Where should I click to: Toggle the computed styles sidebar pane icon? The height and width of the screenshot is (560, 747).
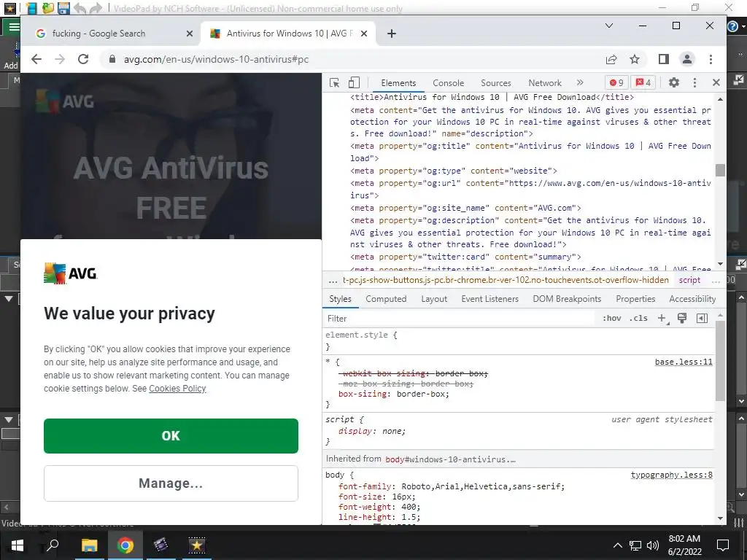pos(703,318)
